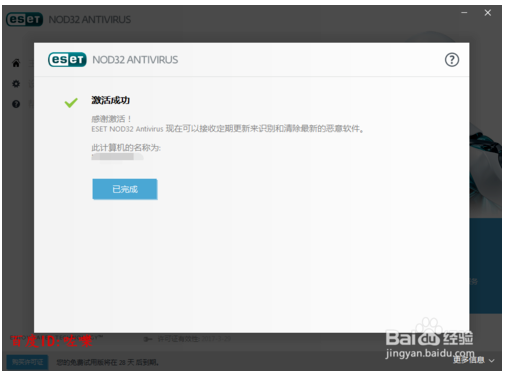
Task: Click the 已完成 button
Action: click(x=125, y=189)
